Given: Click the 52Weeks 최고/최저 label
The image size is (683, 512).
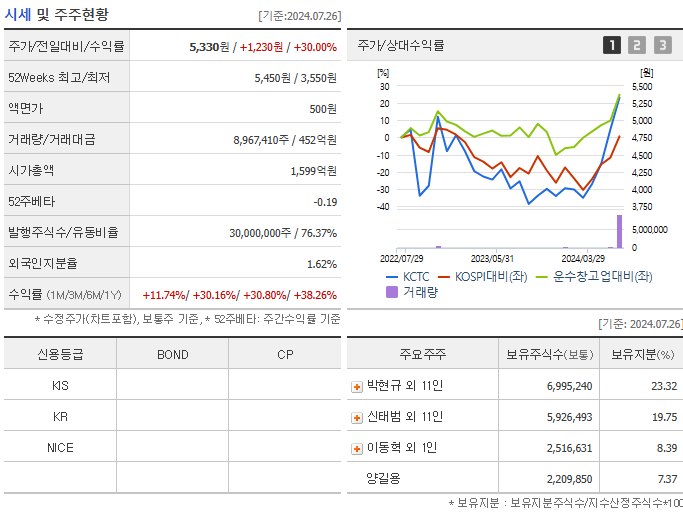Looking at the screenshot, I should [59, 78].
